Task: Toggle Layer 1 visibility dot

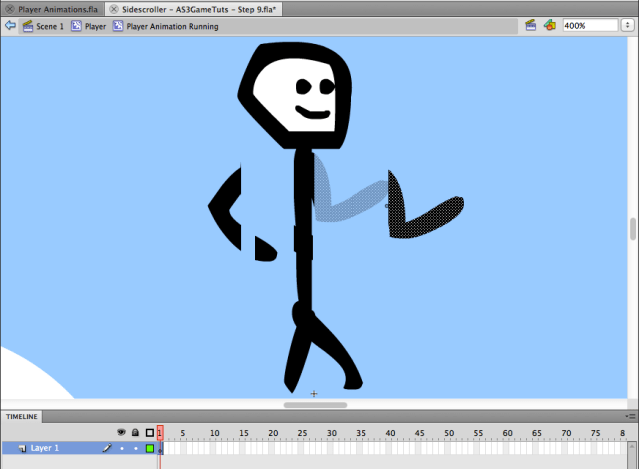Action: click(121, 449)
